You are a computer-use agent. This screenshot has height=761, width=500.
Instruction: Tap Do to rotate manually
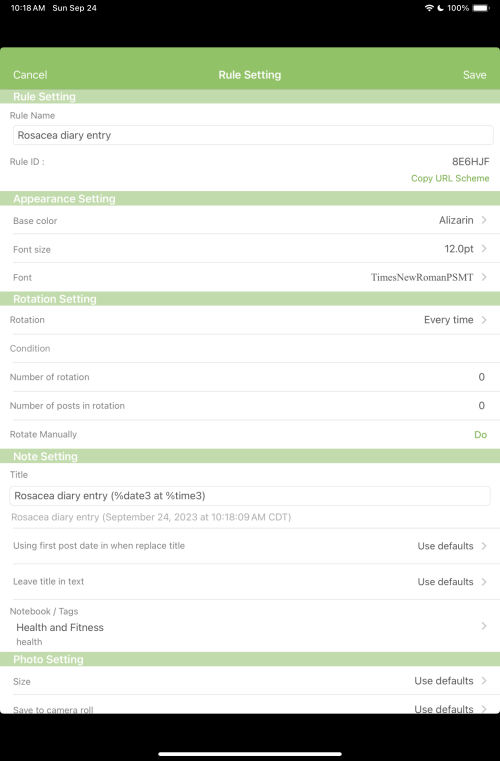[481, 434]
